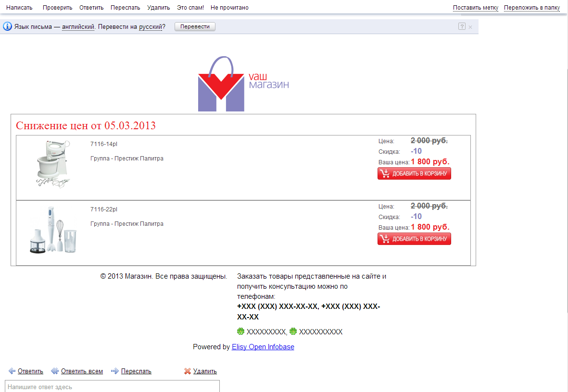This screenshot has height=392, width=568.
Task: Choose Не прочитано in the toolbar
Action: [x=229, y=8]
